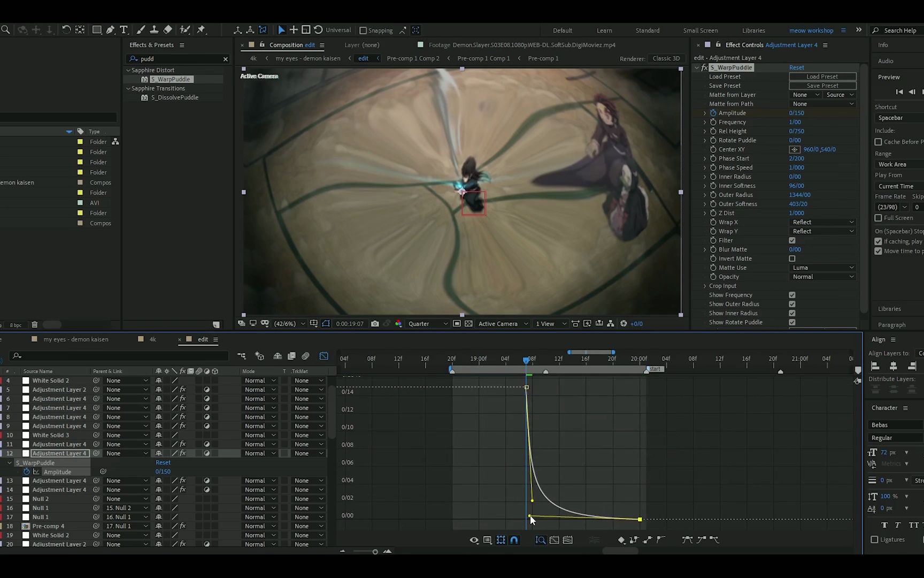The image size is (924, 578).
Task: Open graph type options eye icon
Action: (474, 540)
